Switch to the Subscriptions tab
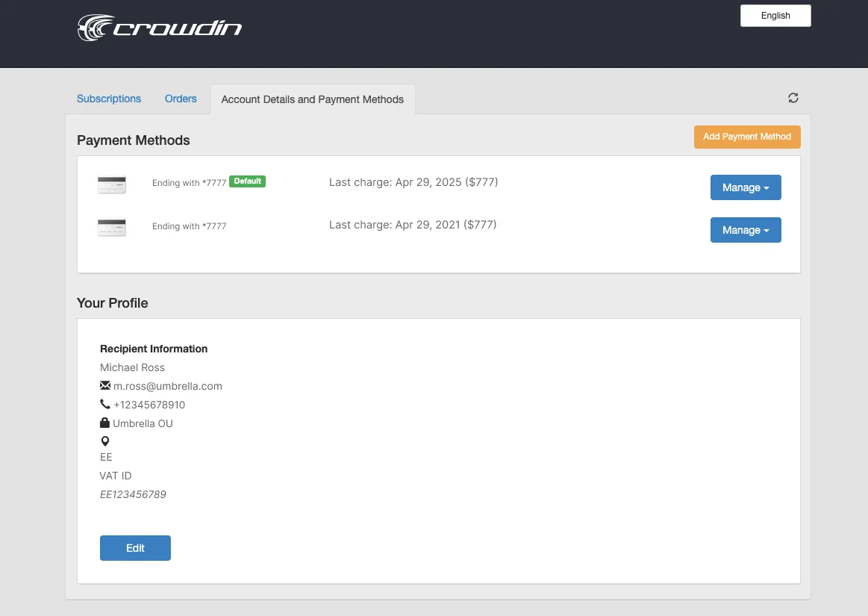Viewport: 868px width, 616px height. pyautogui.click(x=109, y=99)
